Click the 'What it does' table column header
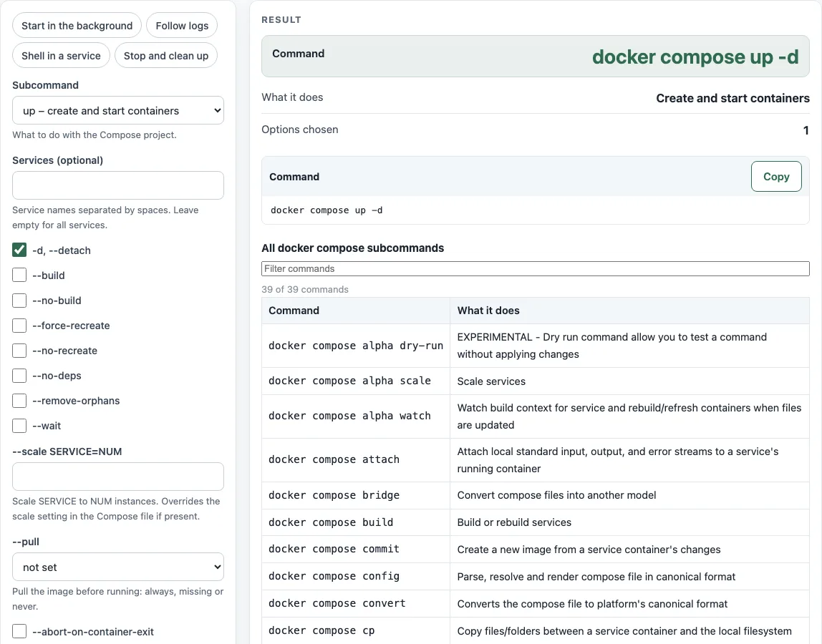Viewport: 822px width, 644px height. click(629, 311)
